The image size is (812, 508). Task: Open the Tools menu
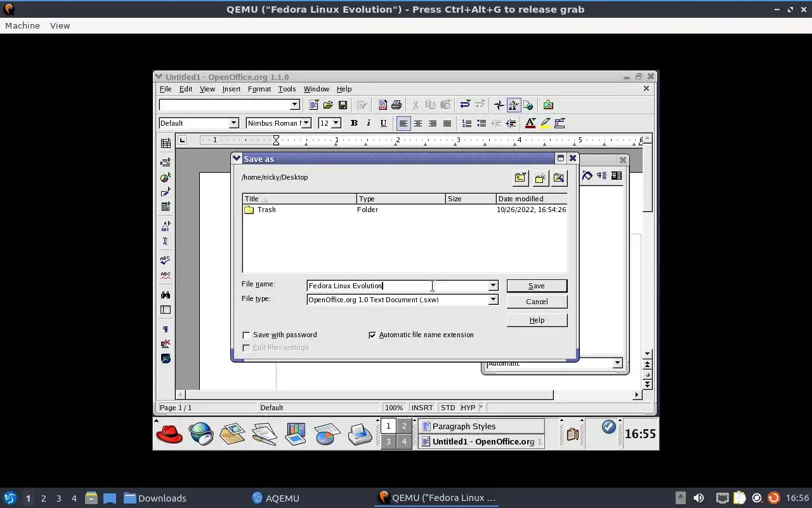tap(287, 89)
